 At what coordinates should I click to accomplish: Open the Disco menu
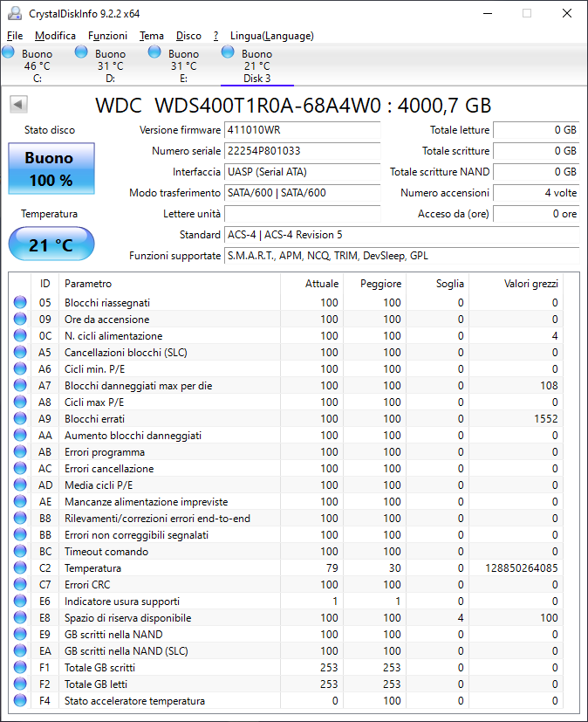click(x=188, y=36)
